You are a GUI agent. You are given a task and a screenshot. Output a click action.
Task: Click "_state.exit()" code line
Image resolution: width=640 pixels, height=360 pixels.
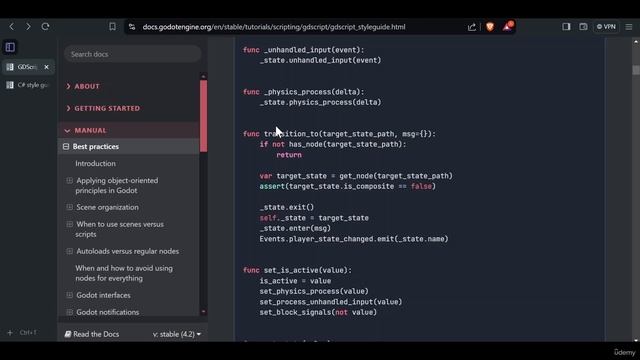287,207
